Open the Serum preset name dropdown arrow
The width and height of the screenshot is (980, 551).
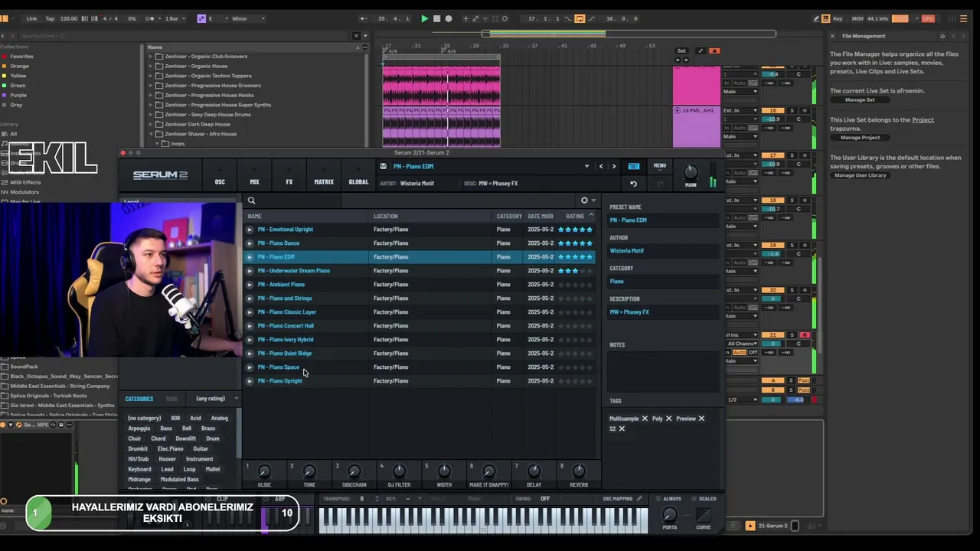586,166
